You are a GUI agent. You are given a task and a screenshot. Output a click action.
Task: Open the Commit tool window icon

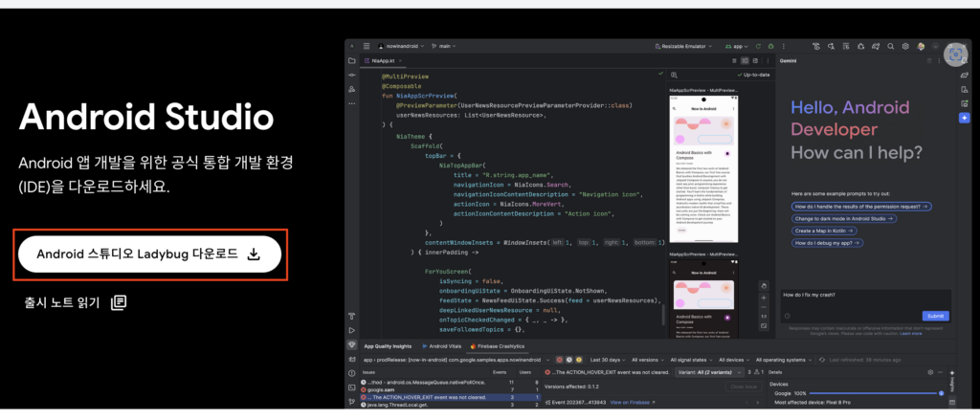[x=352, y=75]
